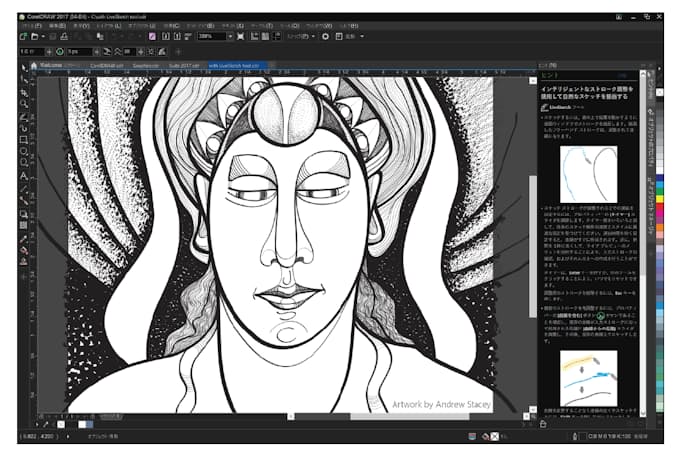
Task: Select the Rectangle tool
Action: click(x=24, y=140)
